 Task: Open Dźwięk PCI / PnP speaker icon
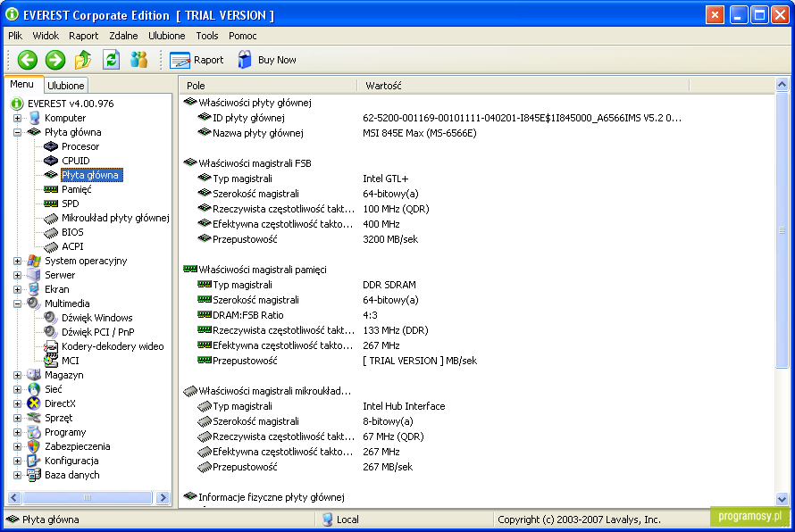[51, 332]
